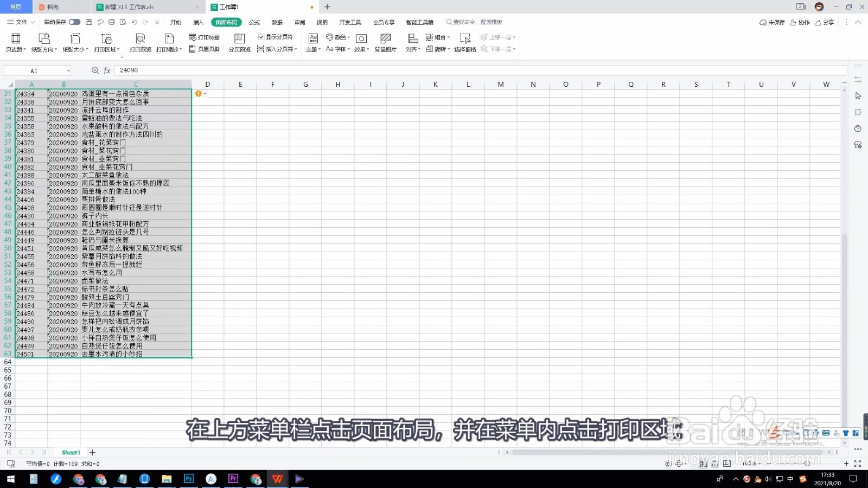
Task: Click the zoom magnifier beside formula bar
Action: [x=95, y=70]
